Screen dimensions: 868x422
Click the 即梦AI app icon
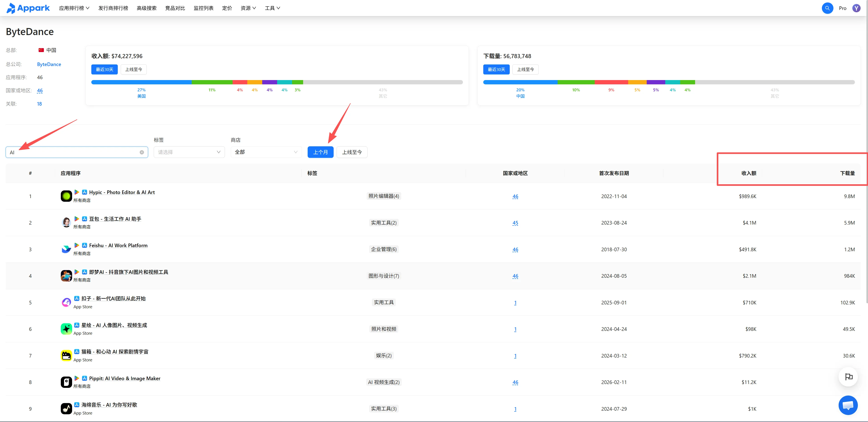coord(66,276)
